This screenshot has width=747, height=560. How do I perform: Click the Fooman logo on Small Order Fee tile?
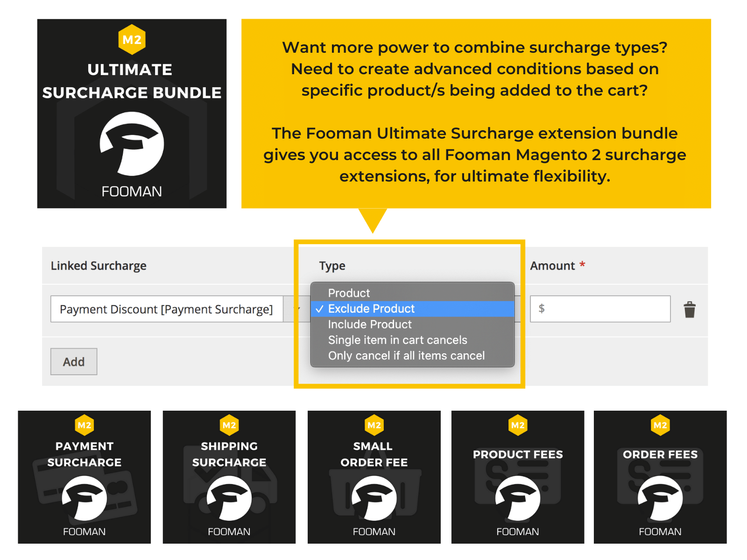click(x=374, y=498)
